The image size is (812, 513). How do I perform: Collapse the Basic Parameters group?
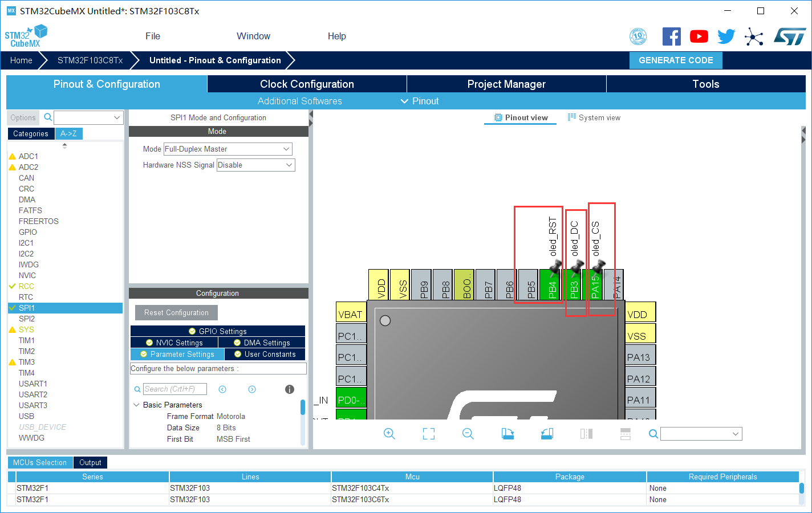click(136, 405)
